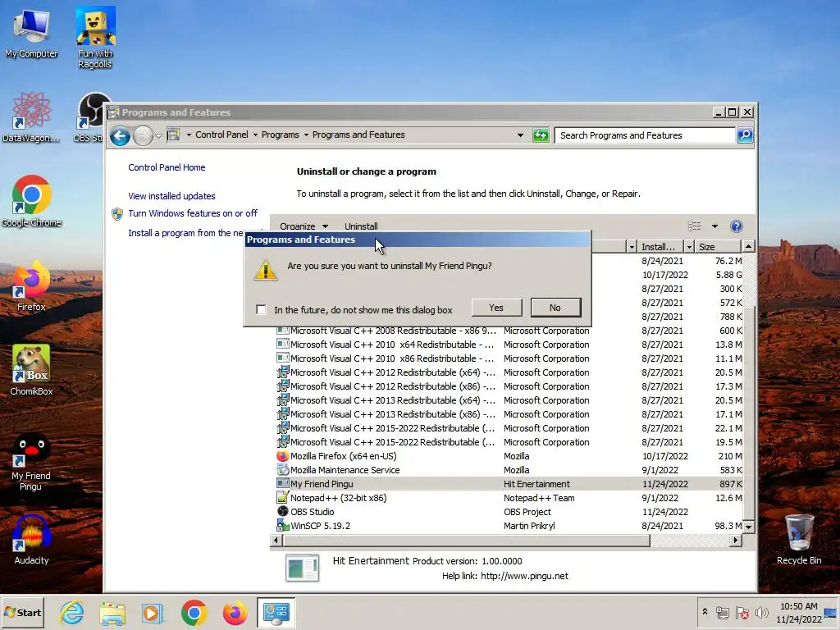Open Turn Windows features on or off
840x630 pixels.
[x=193, y=213]
